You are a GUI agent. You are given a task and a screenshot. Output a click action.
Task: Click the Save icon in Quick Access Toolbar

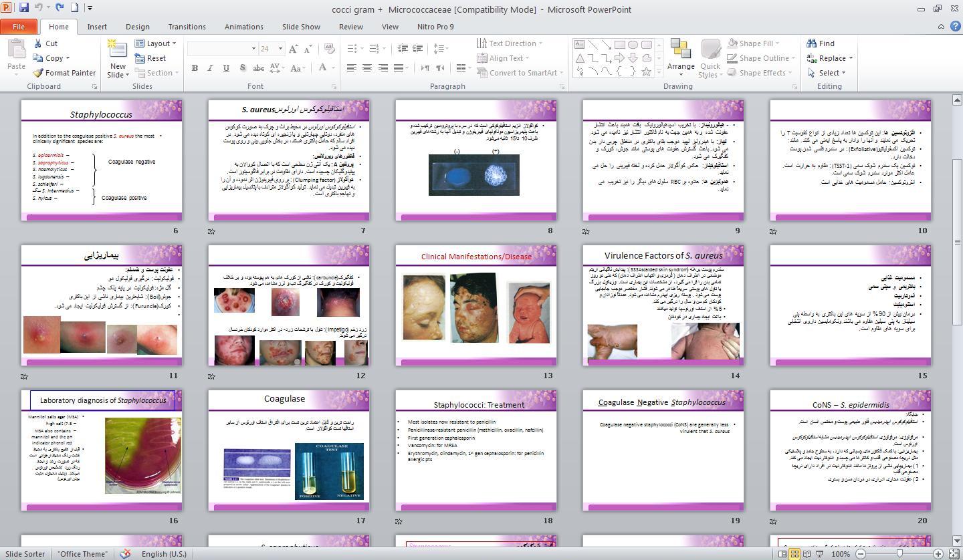pyautogui.click(x=24, y=8)
